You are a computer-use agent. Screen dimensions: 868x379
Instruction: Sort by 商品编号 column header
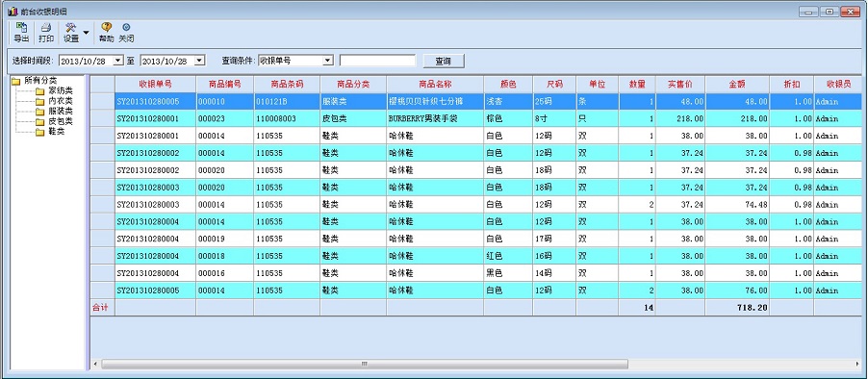[x=225, y=84]
